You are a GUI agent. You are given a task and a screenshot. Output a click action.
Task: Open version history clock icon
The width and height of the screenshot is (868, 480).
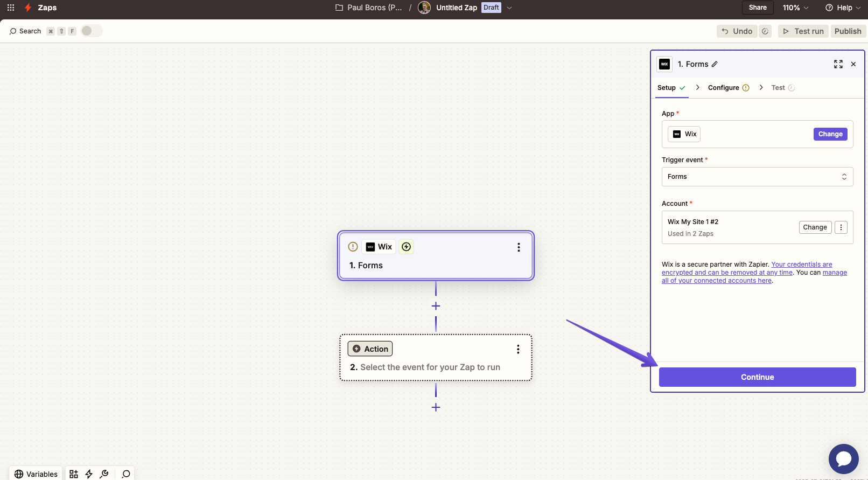click(765, 31)
